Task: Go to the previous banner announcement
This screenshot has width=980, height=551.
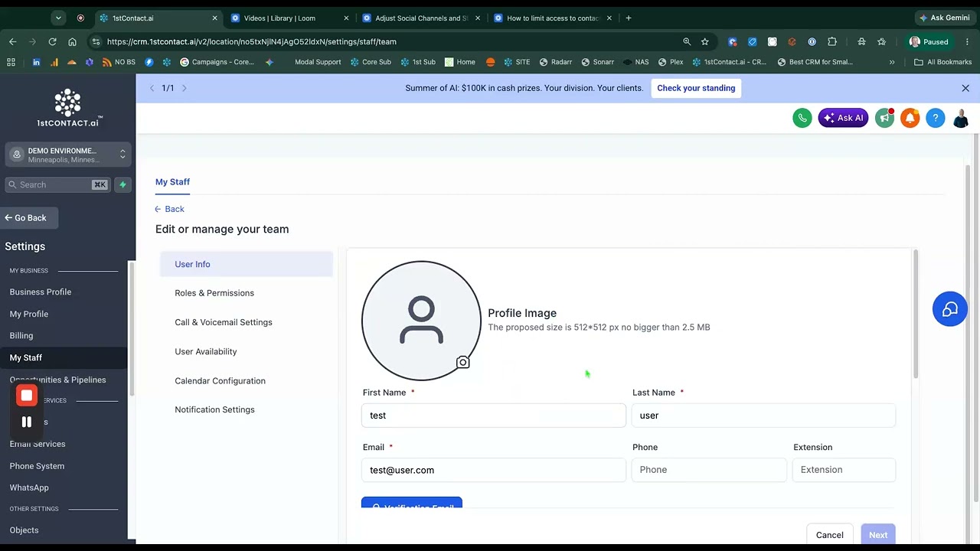Action: pyautogui.click(x=152, y=88)
